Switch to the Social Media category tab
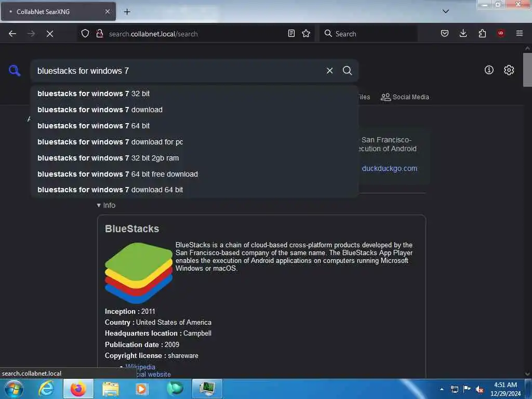This screenshot has width=532, height=399. pyautogui.click(x=405, y=97)
